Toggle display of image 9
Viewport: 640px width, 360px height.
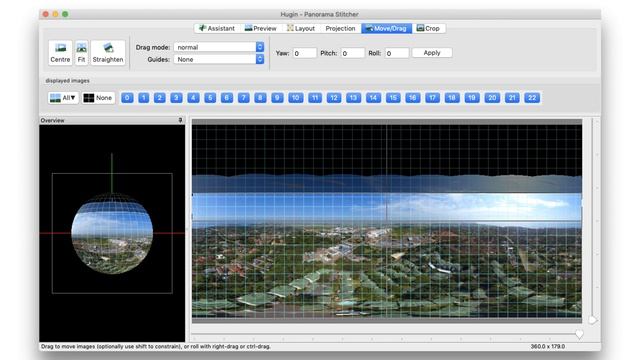click(x=277, y=98)
